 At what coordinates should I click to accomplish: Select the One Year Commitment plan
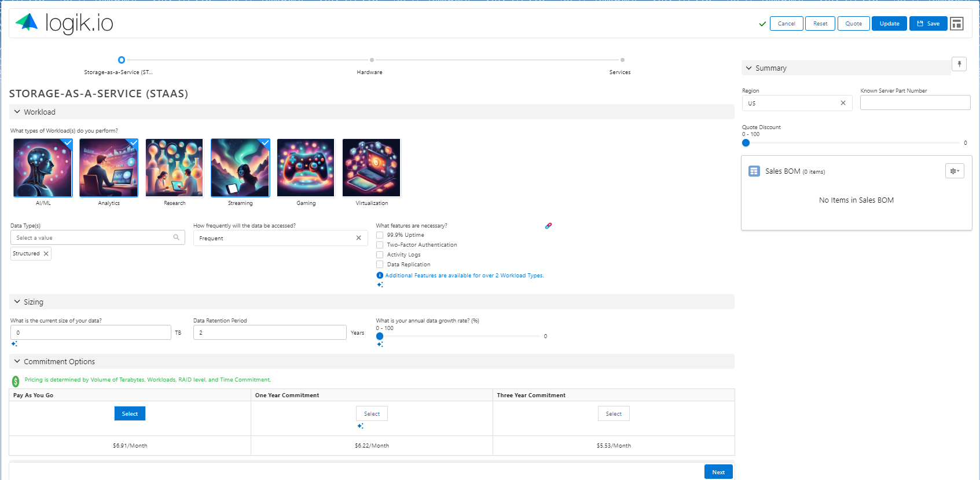372,413
